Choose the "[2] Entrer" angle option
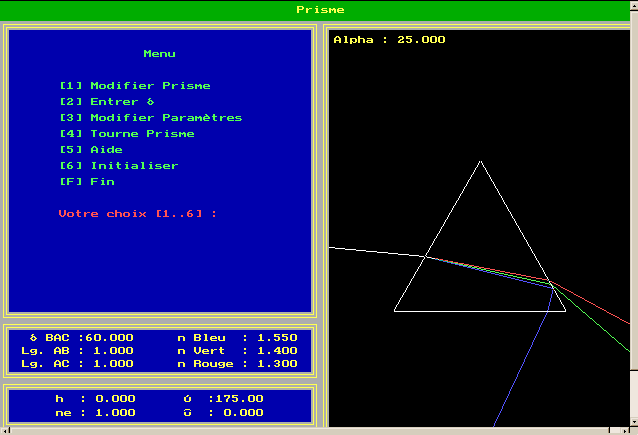The width and height of the screenshot is (638, 435). (x=107, y=102)
